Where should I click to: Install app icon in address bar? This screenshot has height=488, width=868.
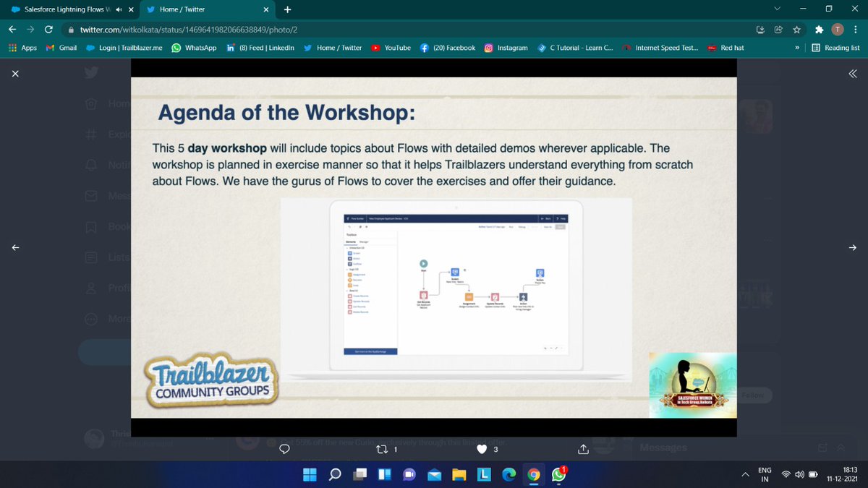(x=760, y=30)
